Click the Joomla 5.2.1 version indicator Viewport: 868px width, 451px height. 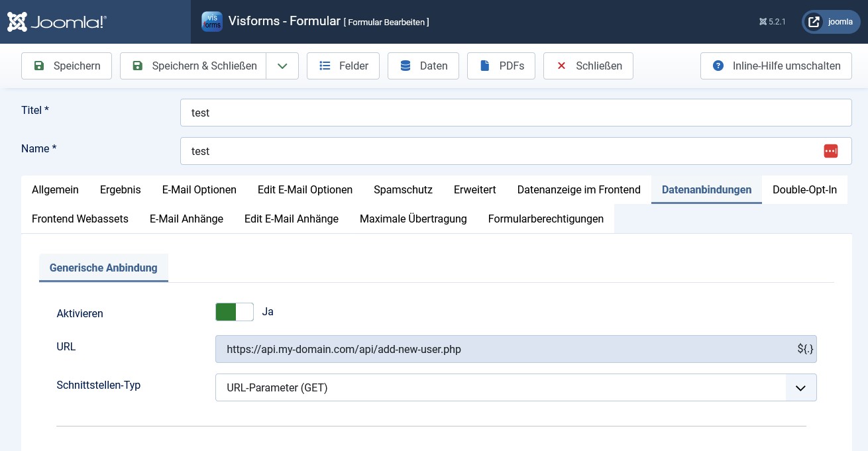pos(772,22)
